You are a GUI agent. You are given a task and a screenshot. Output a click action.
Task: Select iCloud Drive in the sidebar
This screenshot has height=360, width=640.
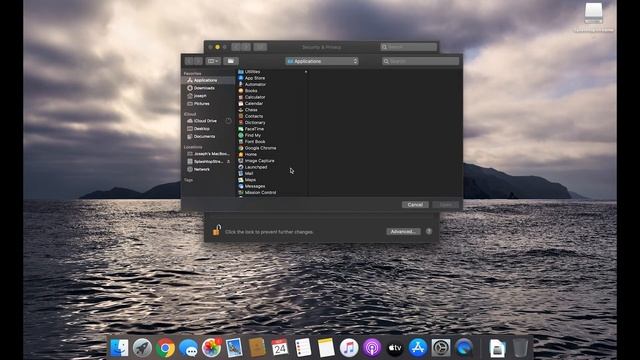pos(204,121)
